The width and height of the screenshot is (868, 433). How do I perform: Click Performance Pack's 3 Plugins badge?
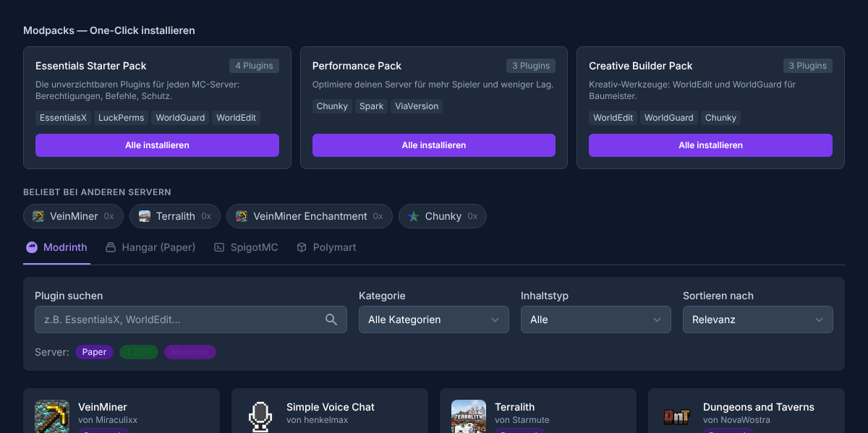click(x=531, y=66)
